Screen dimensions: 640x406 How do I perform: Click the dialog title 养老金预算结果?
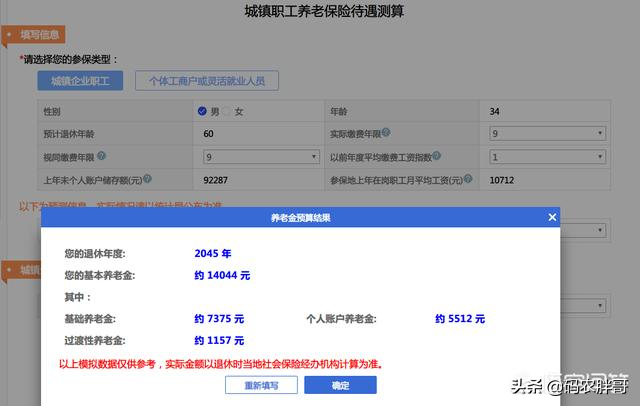pyautogui.click(x=300, y=217)
